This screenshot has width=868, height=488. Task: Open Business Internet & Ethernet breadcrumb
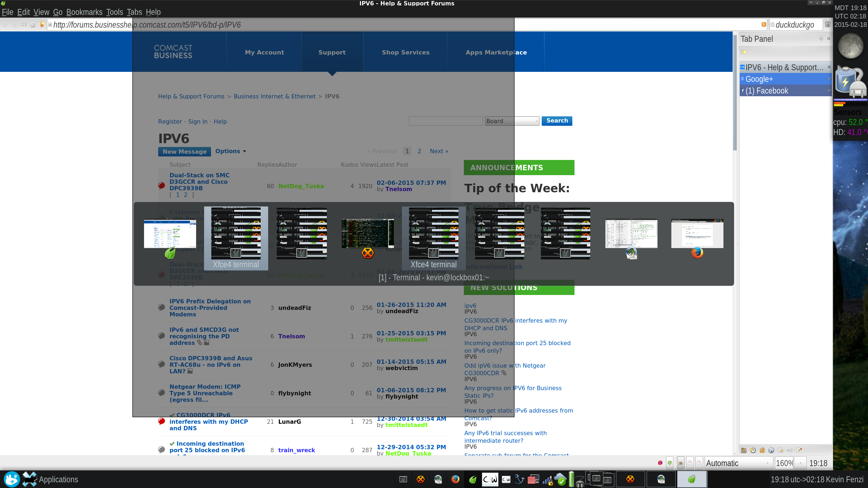275,96
